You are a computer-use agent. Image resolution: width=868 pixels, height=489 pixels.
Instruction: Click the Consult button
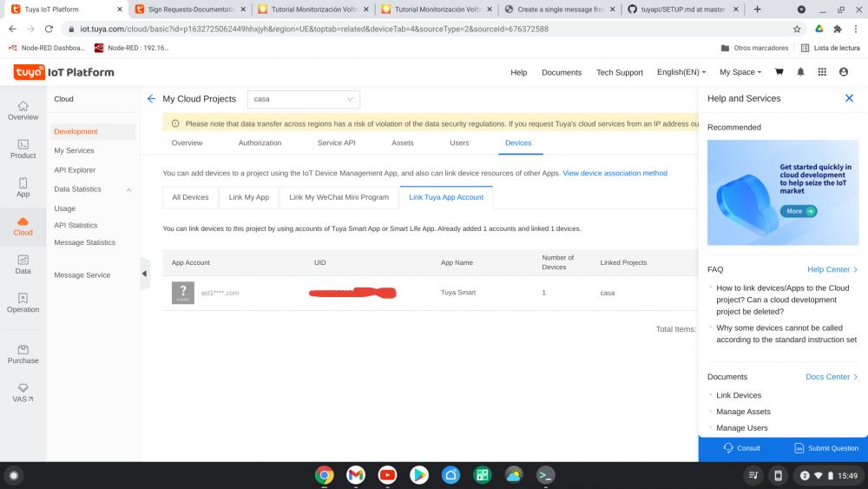tap(742, 448)
